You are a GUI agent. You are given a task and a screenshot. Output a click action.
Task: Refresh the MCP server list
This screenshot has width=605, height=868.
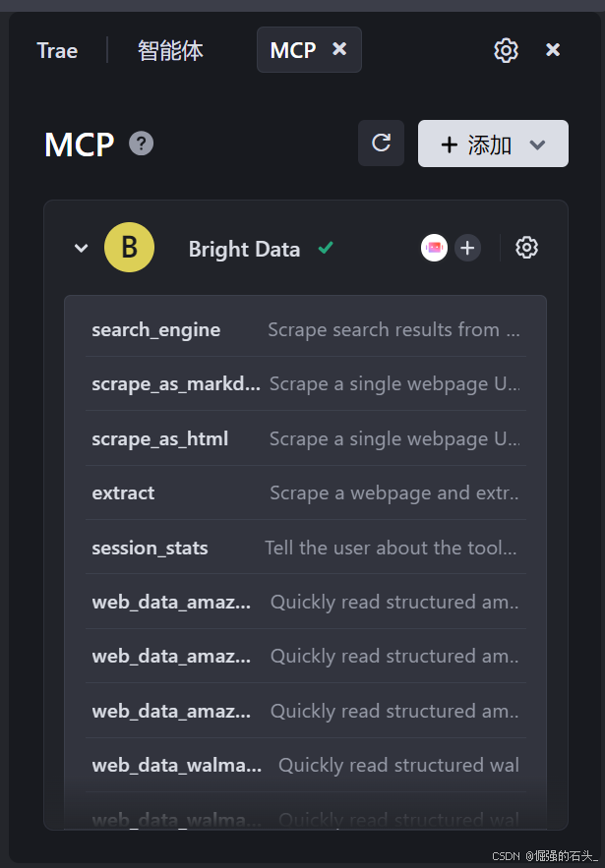pyautogui.click(x=381, y=144)
